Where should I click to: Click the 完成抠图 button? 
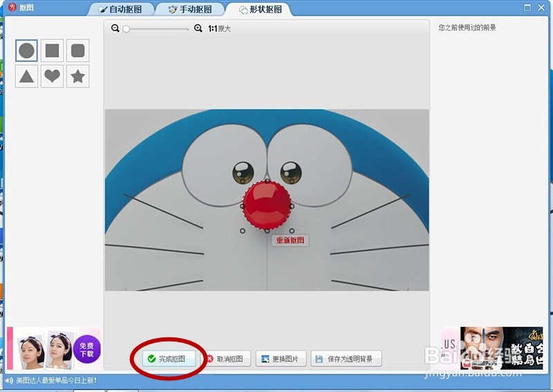click(169, 359)
